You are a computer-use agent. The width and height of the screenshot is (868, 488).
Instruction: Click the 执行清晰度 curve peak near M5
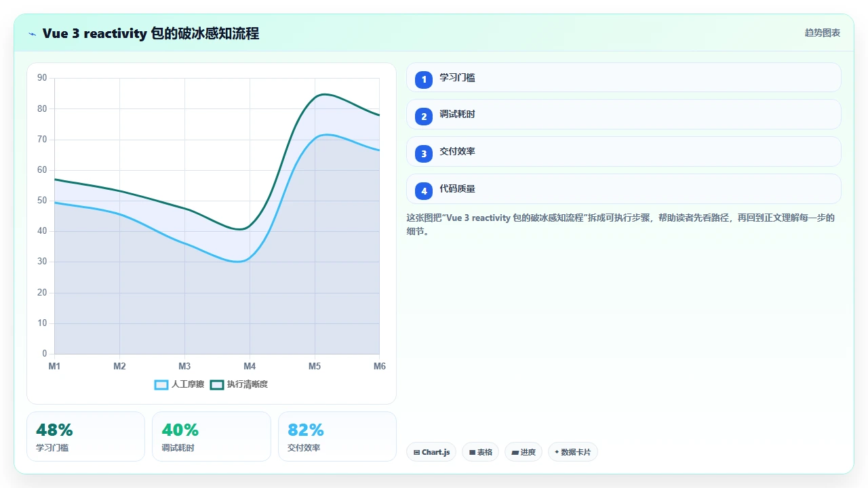pos(324,94)
